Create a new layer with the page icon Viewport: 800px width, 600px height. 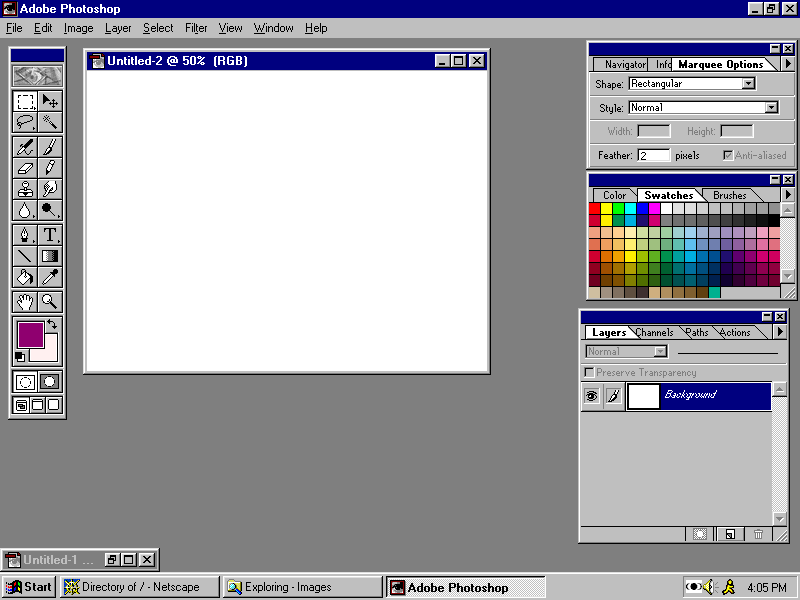pos(730,534)
